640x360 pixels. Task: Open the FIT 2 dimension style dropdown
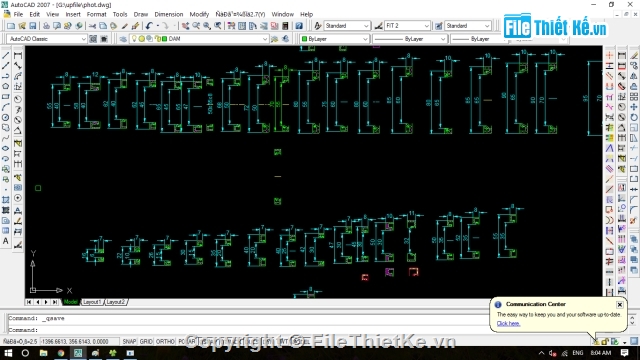click(427, 26)
